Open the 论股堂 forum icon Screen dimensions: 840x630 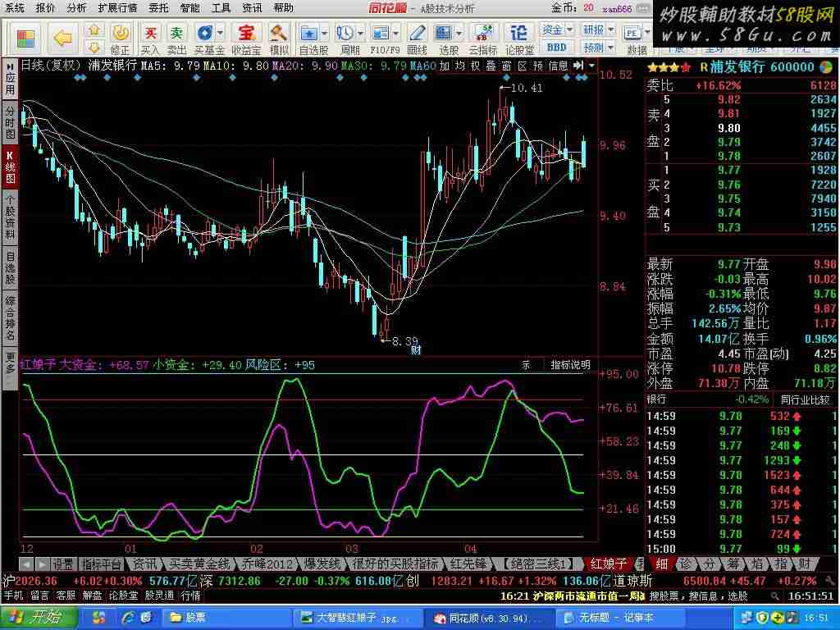(x=519, y=39)
